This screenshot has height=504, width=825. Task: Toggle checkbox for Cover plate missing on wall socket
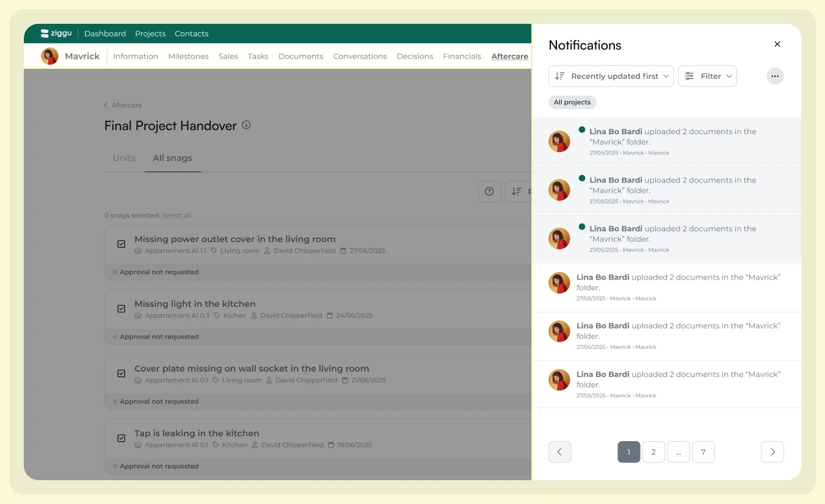click(x=121, y=373)
